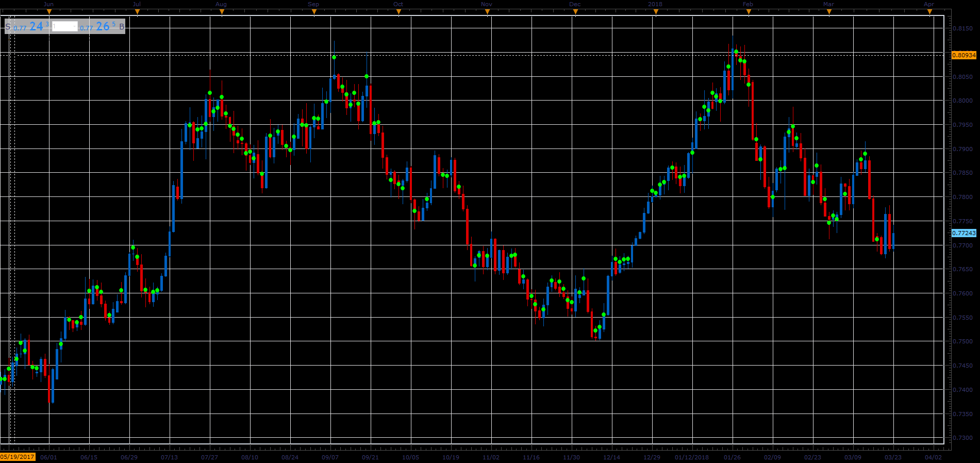Click the 06/01 date axis label

coord(48,457)
